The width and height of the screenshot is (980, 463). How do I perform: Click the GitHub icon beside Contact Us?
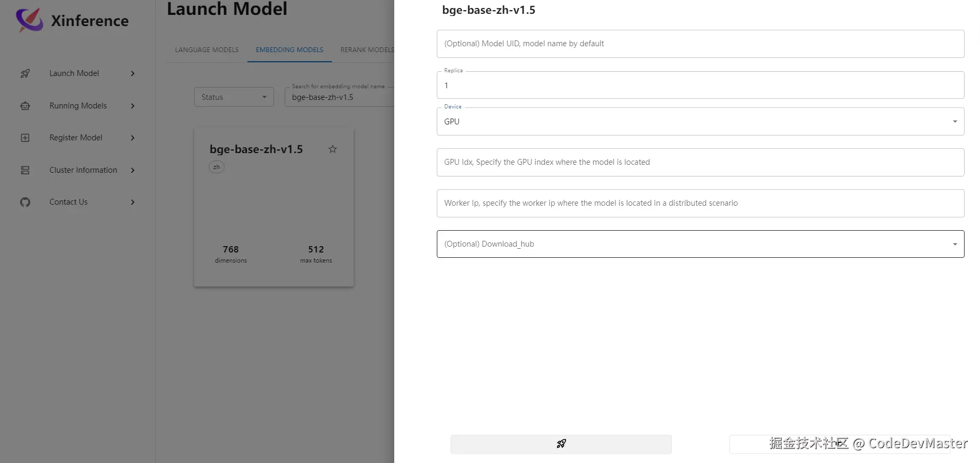(25, 202)
